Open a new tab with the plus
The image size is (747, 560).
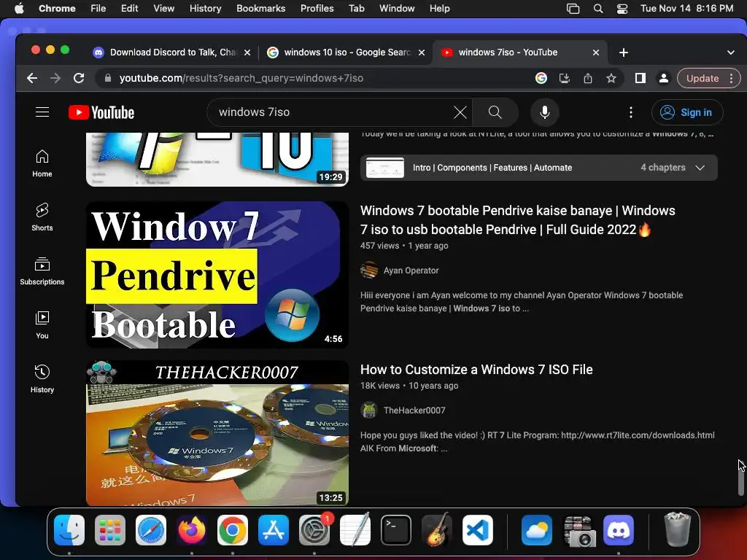point(623,52)
